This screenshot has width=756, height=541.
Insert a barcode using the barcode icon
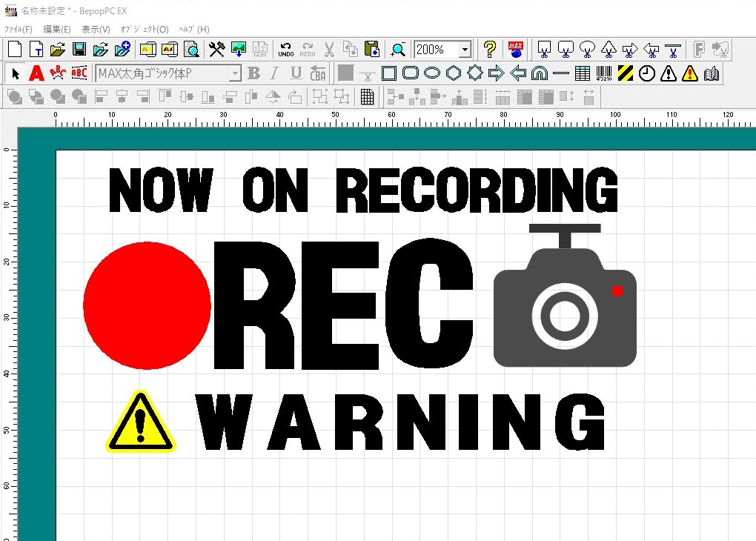pyautogui.click(x=604, y=73)
